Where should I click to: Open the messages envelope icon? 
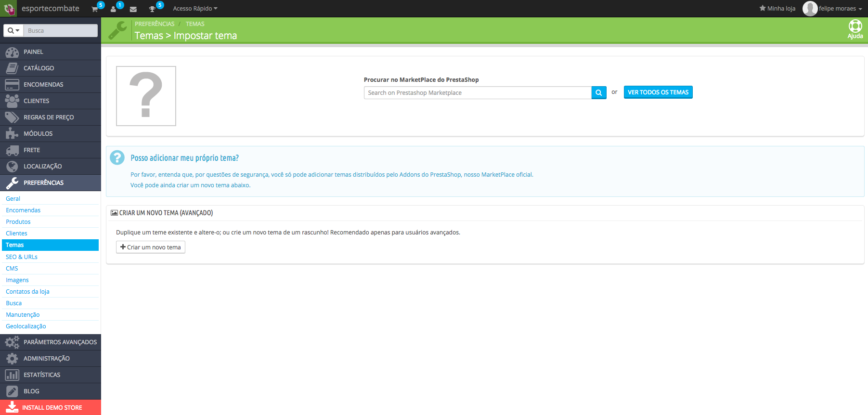pyautogui.click(x=133, y=9)
